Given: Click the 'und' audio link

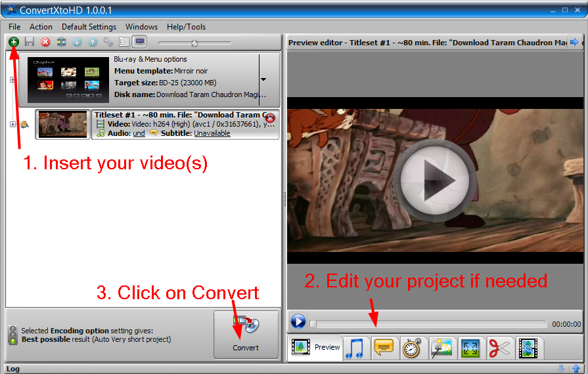Looking at the screenshot, I should pos(139,133).
